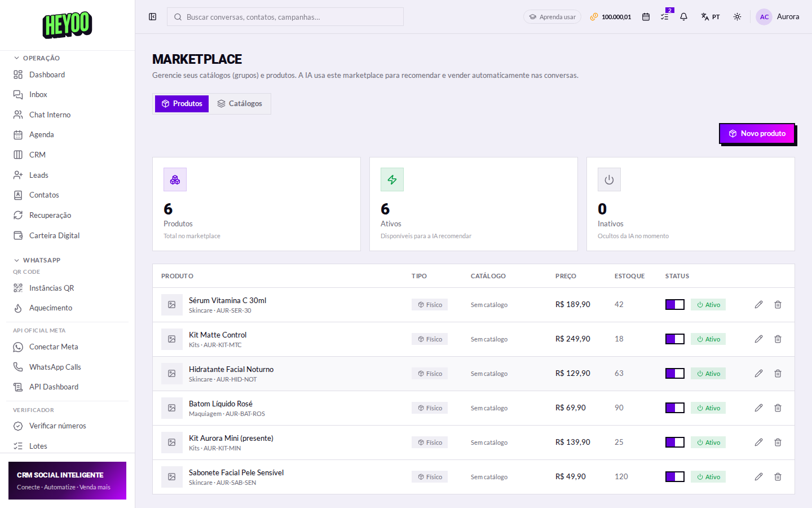
Task: Edit the Sabonete Facial Pele Sensível product
Action: pyautogui.click(x=758, y=477)
